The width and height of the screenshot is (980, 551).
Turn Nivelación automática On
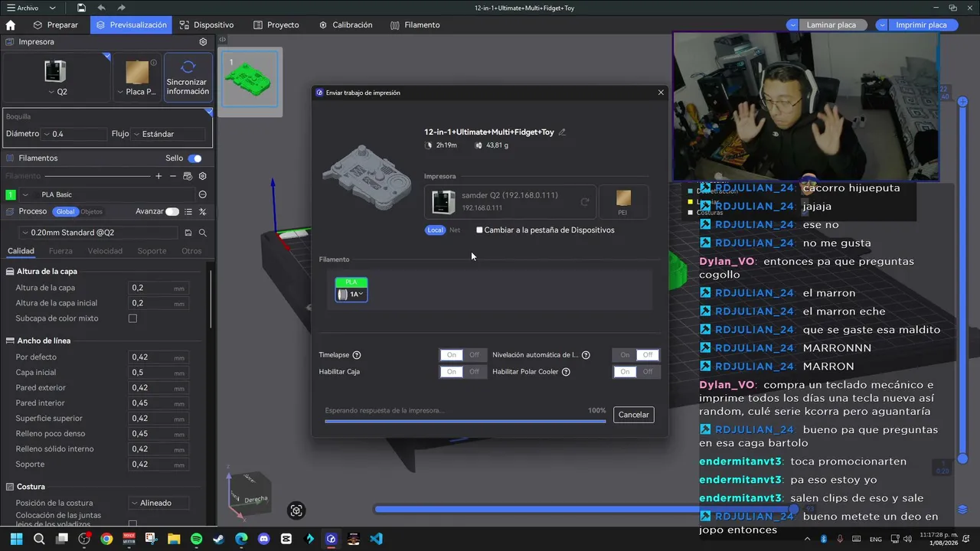pos(625,355)
